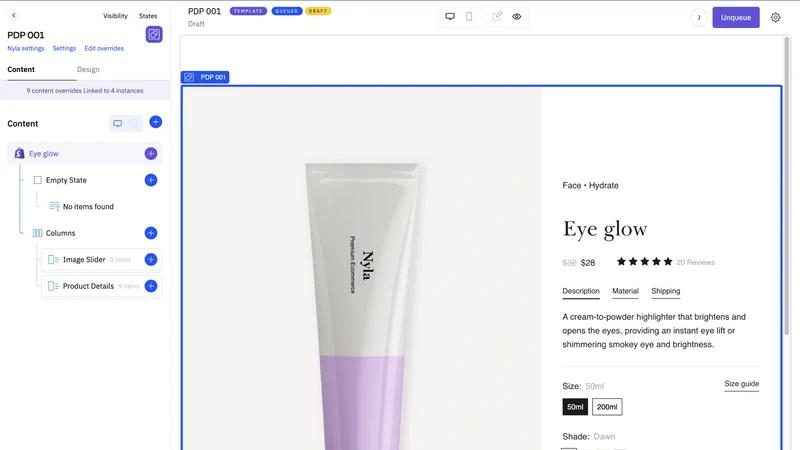Screen dimensions: 800x450
Task: Click the content overrides linked instances banner
Action: [85, 90]
